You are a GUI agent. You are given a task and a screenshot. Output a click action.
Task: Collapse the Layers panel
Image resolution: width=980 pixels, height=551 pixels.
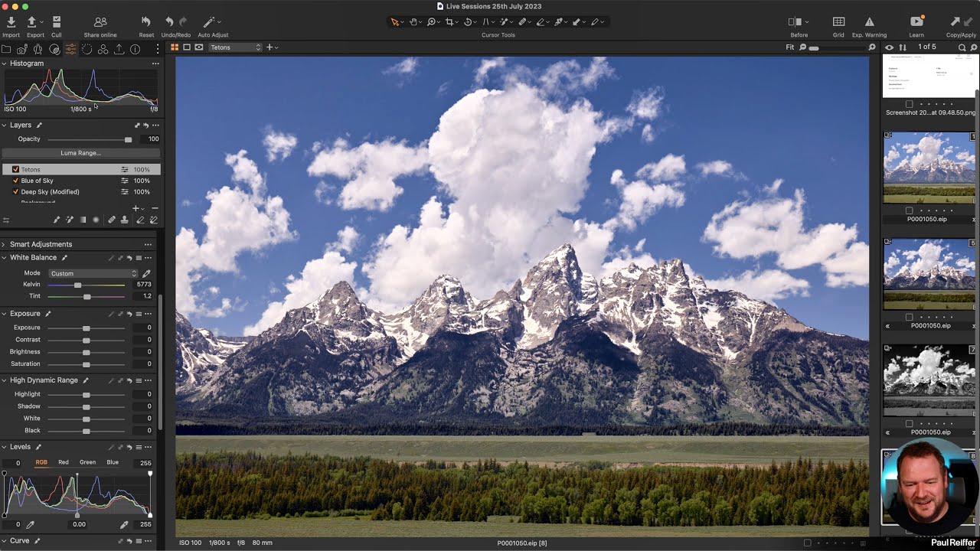(5, 125)
